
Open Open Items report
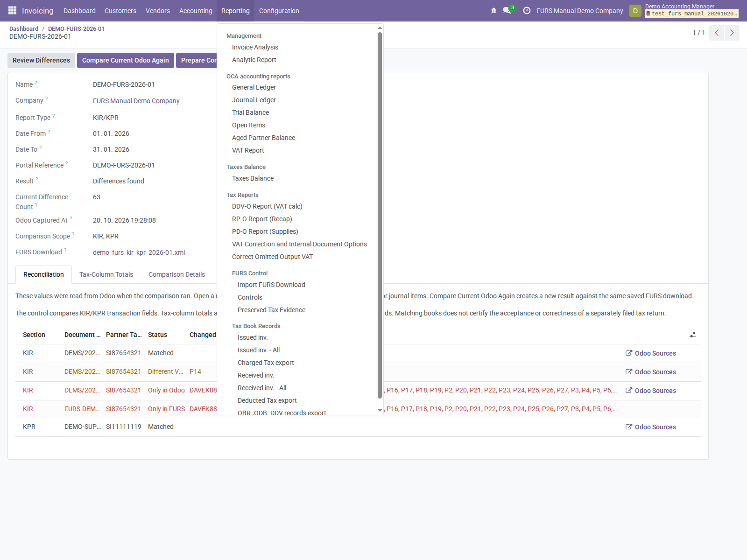pyautogui.click(x=248, y=125)
